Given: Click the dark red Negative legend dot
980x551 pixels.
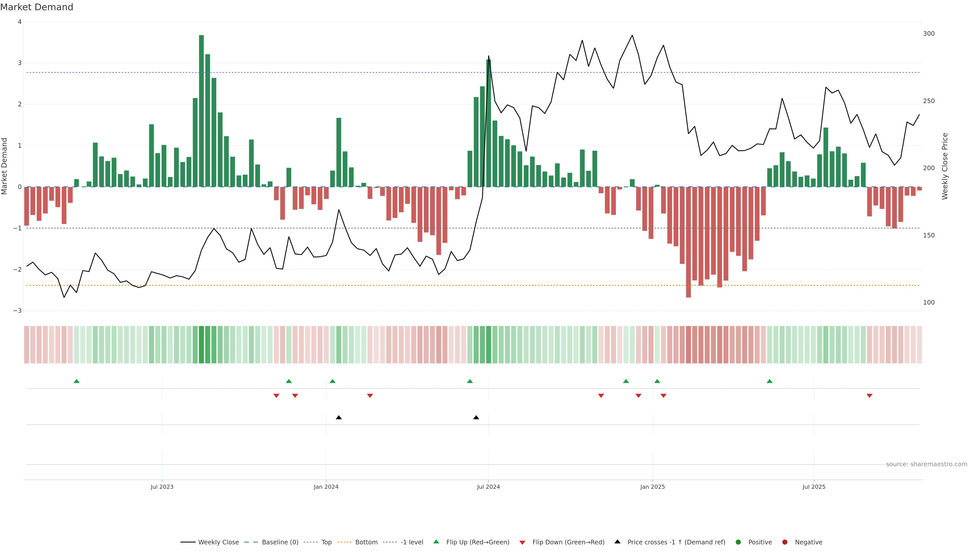Looking at the screenshot, I should tap(785, 542).
